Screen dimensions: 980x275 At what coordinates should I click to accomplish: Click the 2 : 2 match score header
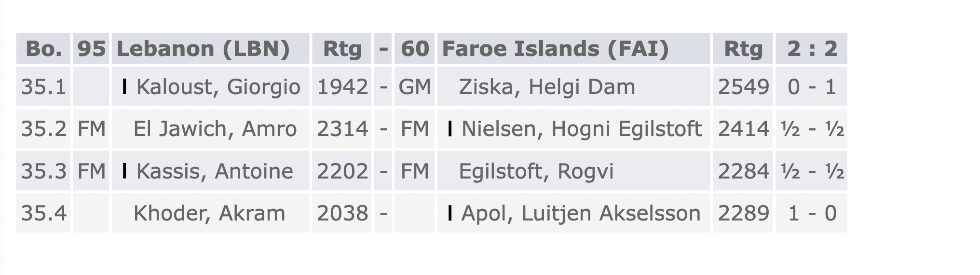[812, 49]
